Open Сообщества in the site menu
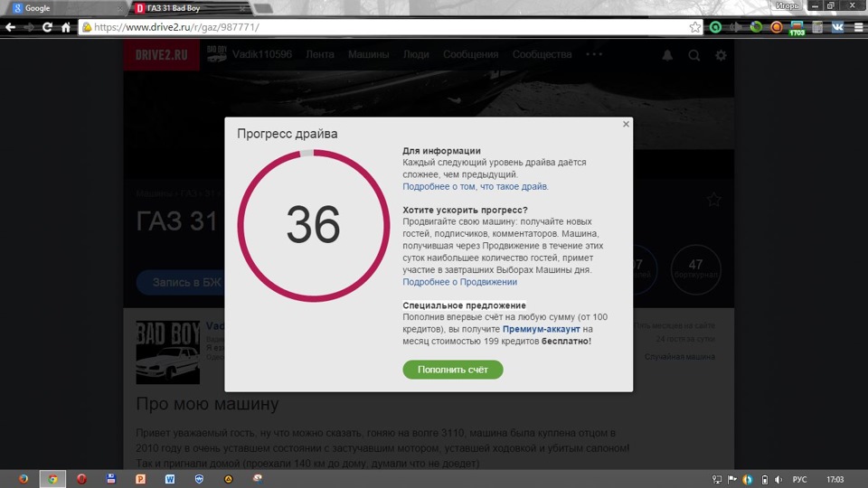The width and height of the screenshot is (868, 488). click(542, 54)
